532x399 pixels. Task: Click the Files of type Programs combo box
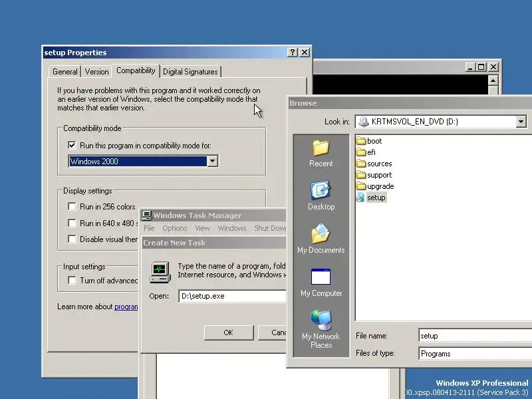tap(475, 354)
